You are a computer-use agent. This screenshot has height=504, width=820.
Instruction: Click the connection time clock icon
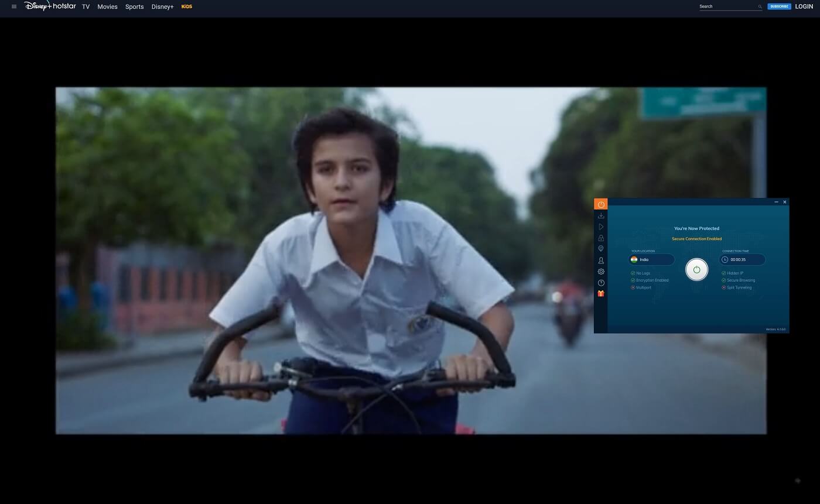[x=725, y=259]
